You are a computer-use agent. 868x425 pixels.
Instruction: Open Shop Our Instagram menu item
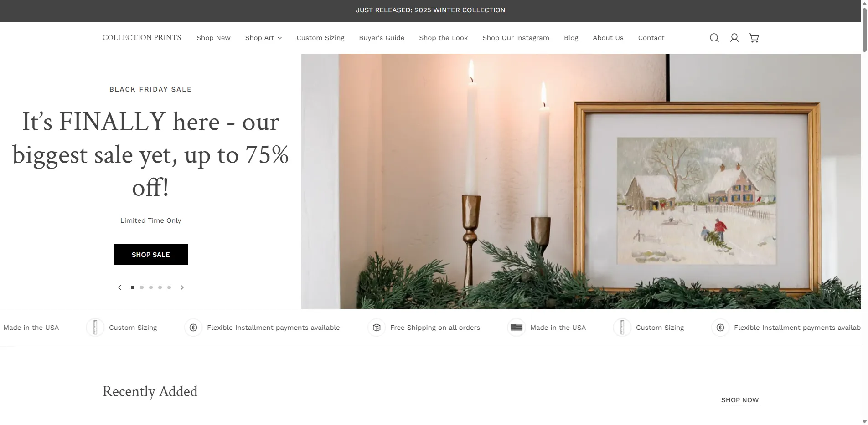click(516, 38)
